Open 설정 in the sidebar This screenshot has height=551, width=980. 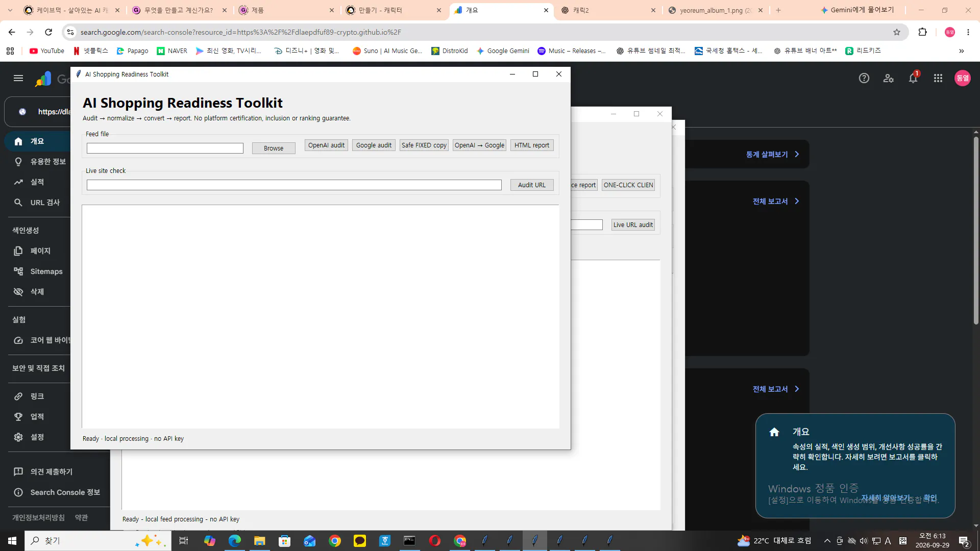38,437
